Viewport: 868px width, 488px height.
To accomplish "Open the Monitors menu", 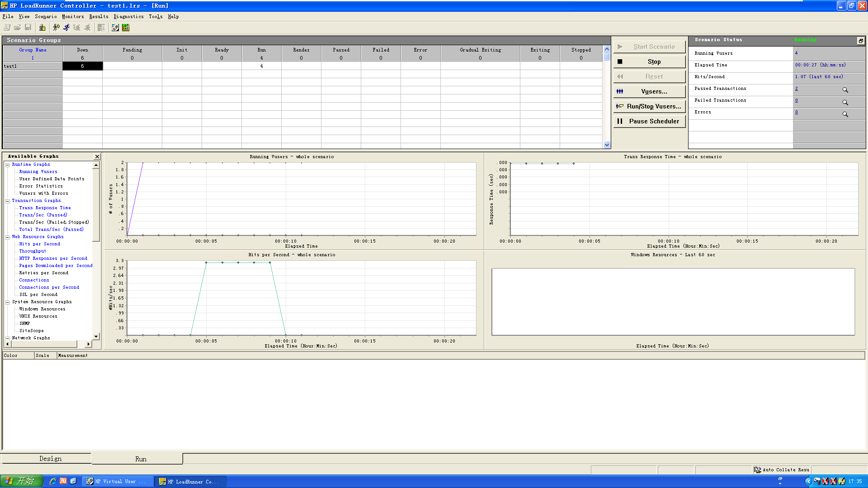I will click(x=73, y=16).
